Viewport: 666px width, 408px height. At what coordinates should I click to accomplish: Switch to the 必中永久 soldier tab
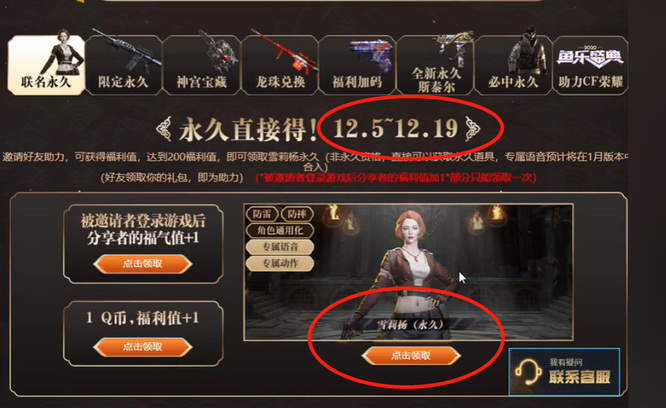tap(513, 65)
